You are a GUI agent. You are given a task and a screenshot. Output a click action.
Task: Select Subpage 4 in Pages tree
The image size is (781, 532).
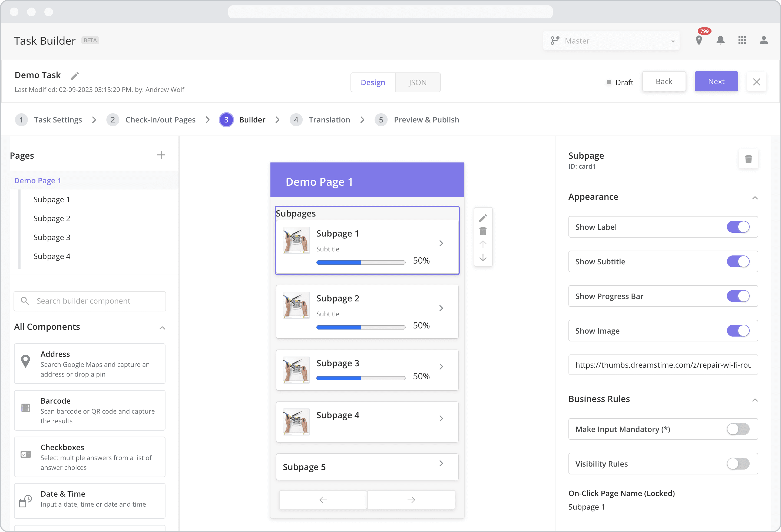click(x=52, y=256)
